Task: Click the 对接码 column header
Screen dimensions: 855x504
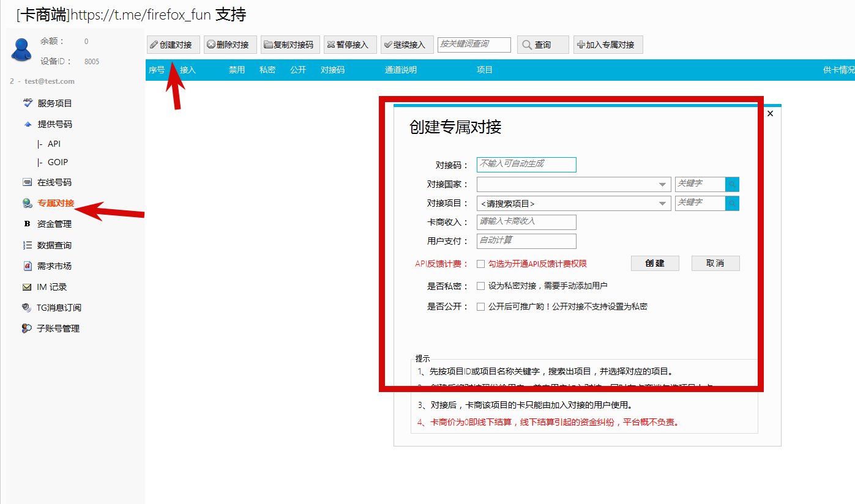Action: click(333, 70)
